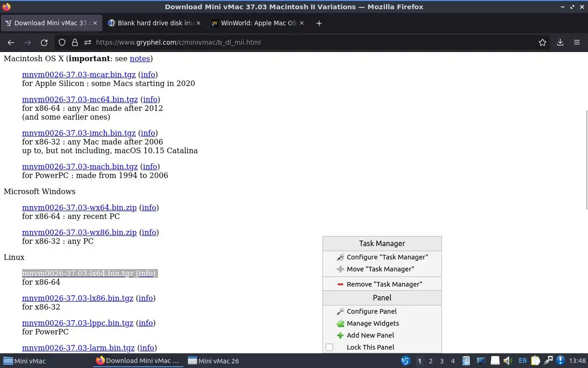The height and width of the screenshot is (368, 588).
Task: Open info link for lppc.bin.tgz
Action: click(x=146, y=323)
